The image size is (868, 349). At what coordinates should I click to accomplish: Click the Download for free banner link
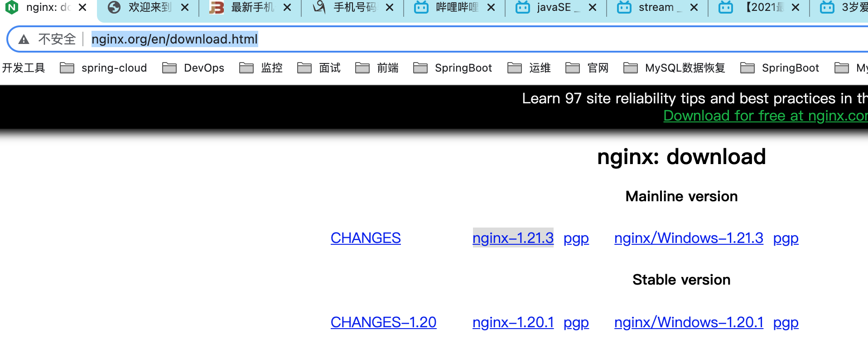[x=766, y=116]
